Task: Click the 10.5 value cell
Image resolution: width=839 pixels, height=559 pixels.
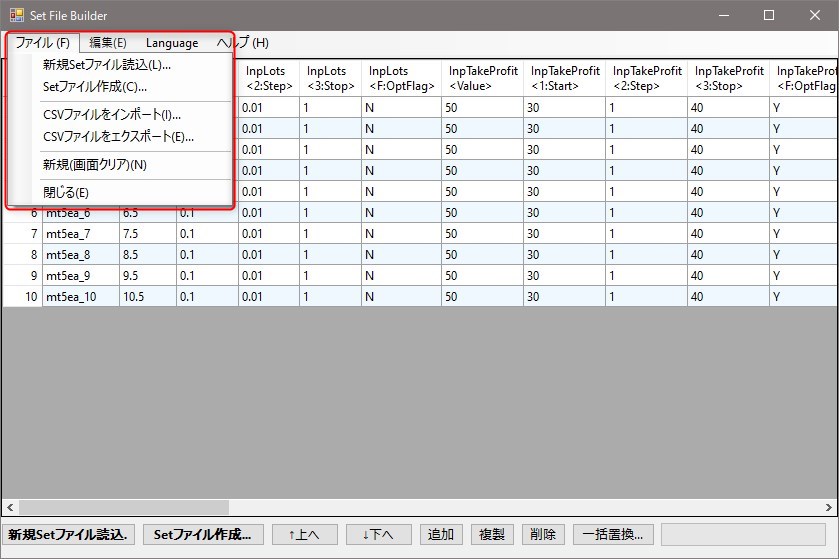Action: click(148, 296)
